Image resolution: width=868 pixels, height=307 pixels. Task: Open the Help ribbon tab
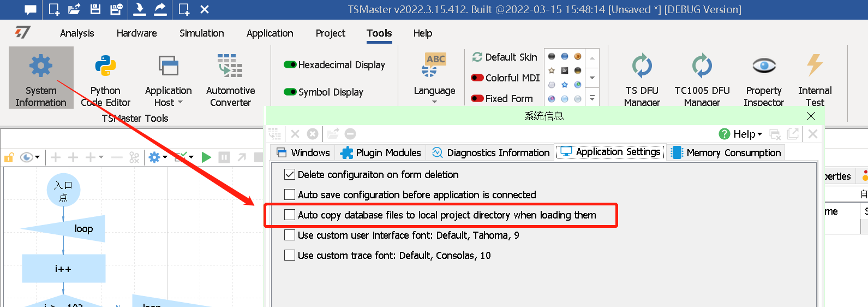[423, 33]
